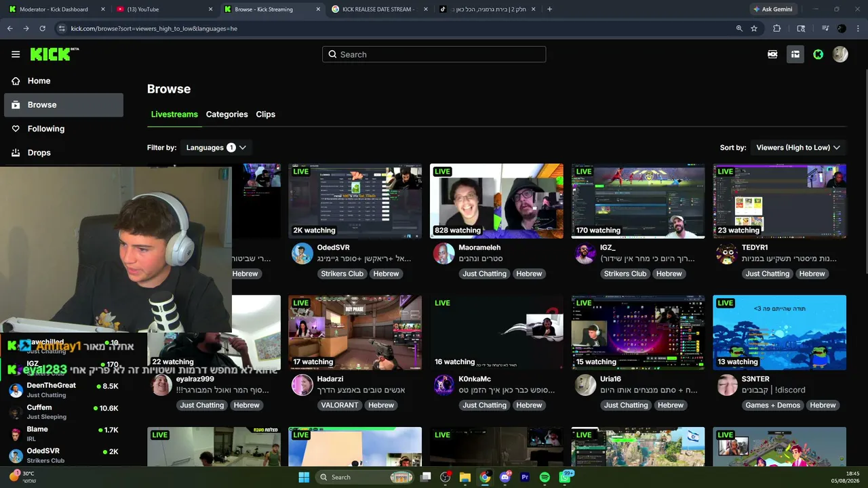Click S3NTER channel avatar

727,386
